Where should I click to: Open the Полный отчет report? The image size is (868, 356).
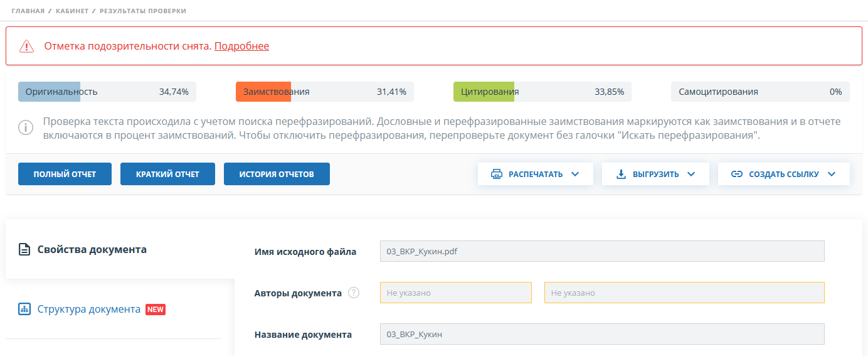pyautogui.click(x=65, y=174)
